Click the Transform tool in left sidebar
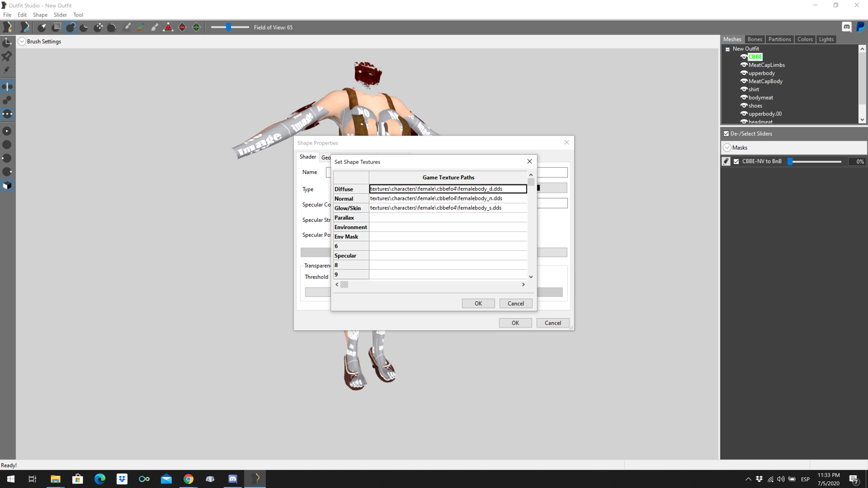Screen dimensions: 868x488 [7, 42]
